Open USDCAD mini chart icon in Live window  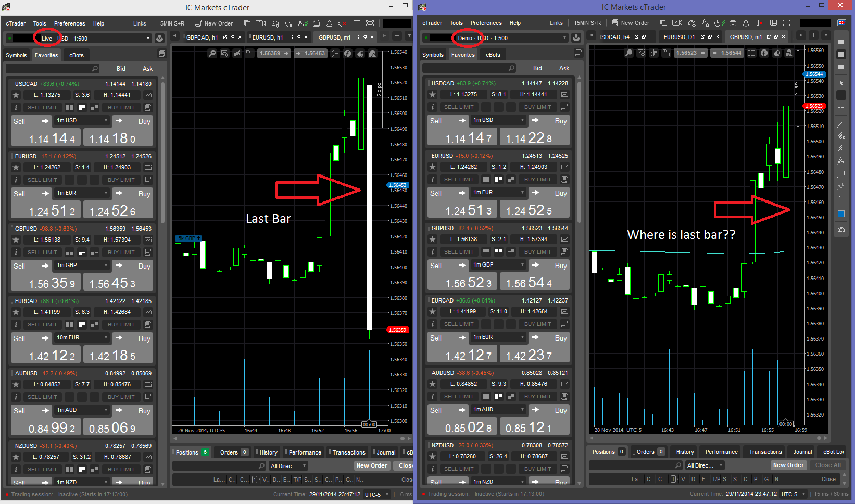pos(148,95)
